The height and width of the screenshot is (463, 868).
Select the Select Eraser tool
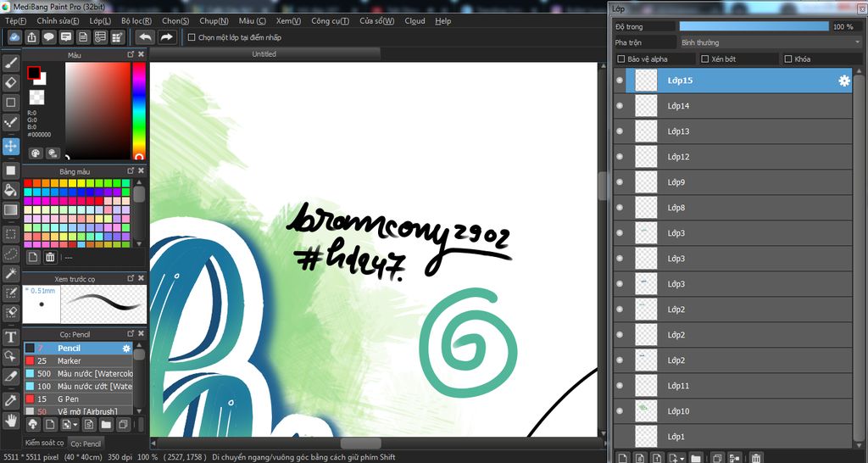pyautogui.click(x=10, y=312)
